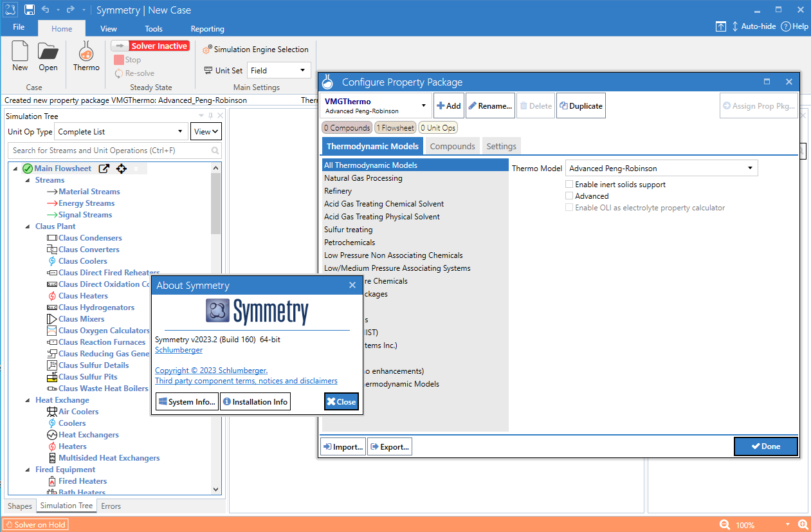
Task: Open the Thermo flask icon
Action: pos(86,51)
